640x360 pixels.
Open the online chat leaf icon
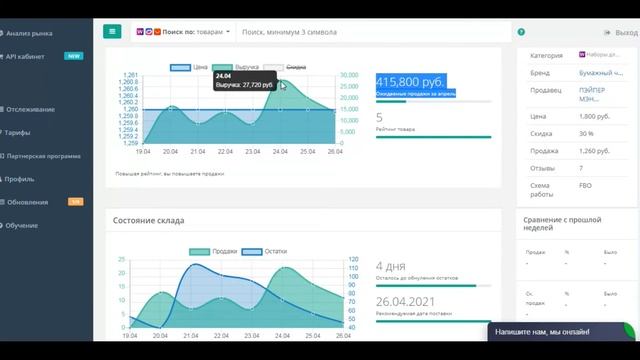pos(629,331)
